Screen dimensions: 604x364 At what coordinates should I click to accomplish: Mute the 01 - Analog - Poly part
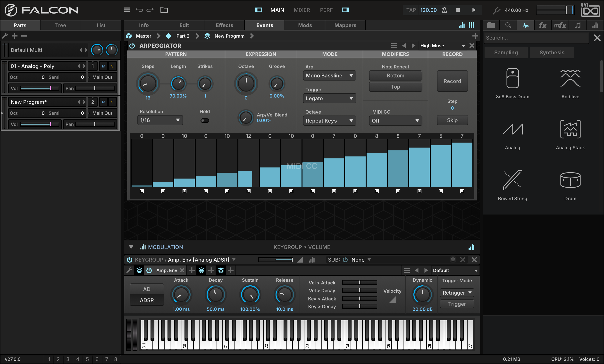[104, 66]
